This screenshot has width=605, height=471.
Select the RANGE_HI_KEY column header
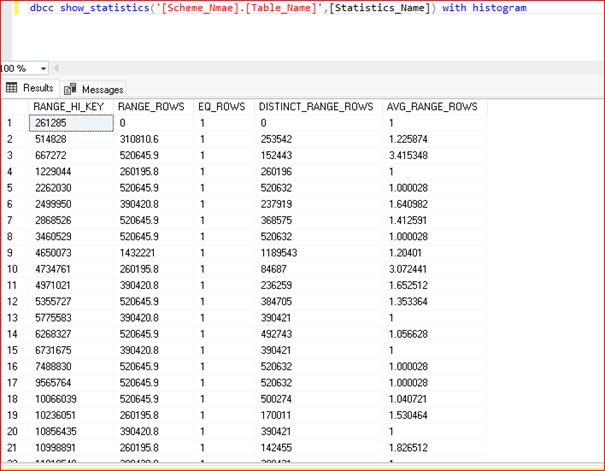tap(69, 107)
